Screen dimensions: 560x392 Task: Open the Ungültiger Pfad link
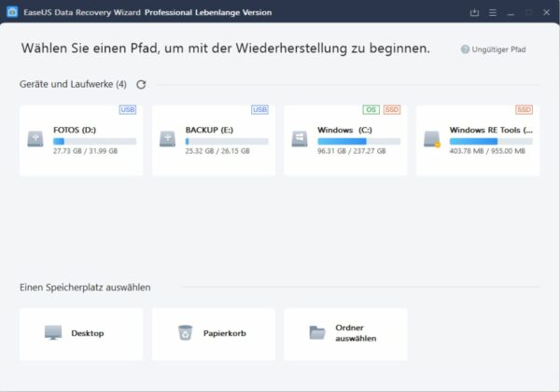point(498,49)
